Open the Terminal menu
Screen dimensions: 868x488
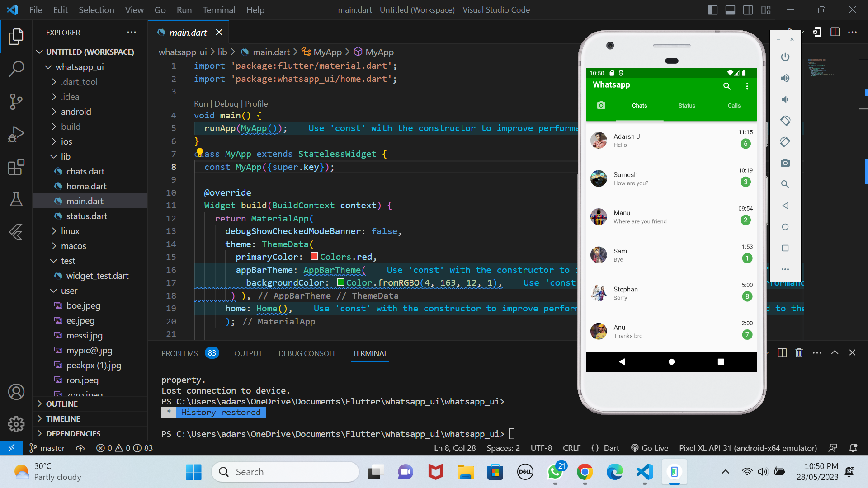pyautogui.click(x=219, y=10)
